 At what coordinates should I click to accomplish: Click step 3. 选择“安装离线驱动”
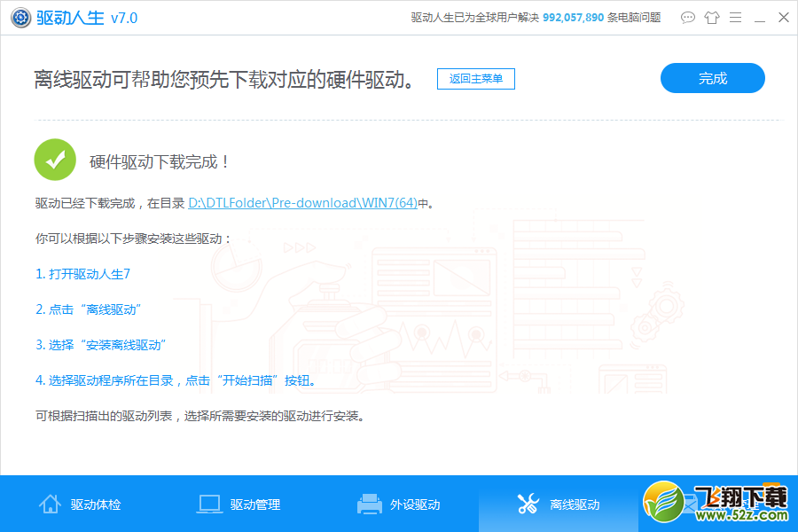click(100, 345)
